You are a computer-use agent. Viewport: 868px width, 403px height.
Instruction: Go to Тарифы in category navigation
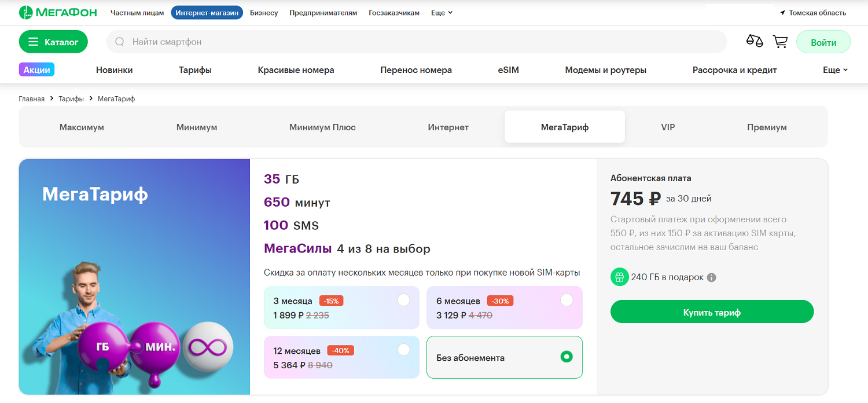(195, 70)
